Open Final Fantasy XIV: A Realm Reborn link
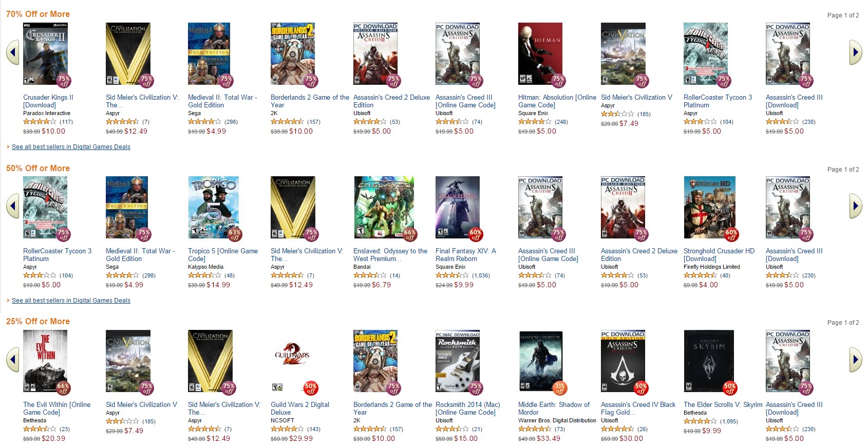868x445 pixels. (465, 255)
